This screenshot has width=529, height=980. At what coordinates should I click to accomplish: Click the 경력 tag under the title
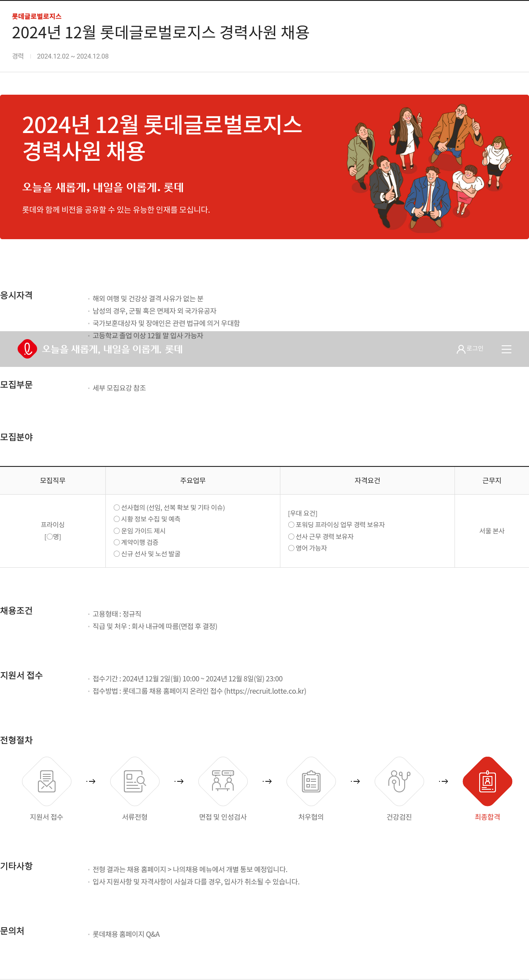point(18,56)
